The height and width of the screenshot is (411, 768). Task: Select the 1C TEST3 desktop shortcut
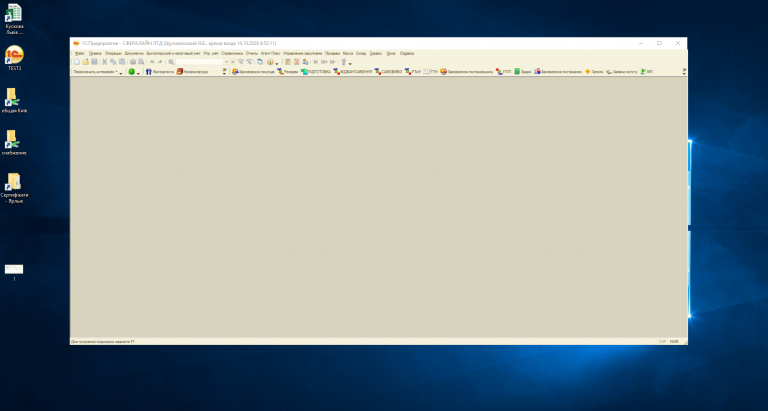[x=14, y=58]
